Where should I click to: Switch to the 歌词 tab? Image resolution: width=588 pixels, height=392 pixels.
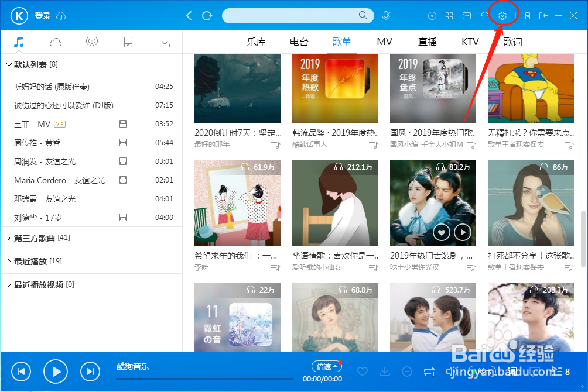(513, 42)
